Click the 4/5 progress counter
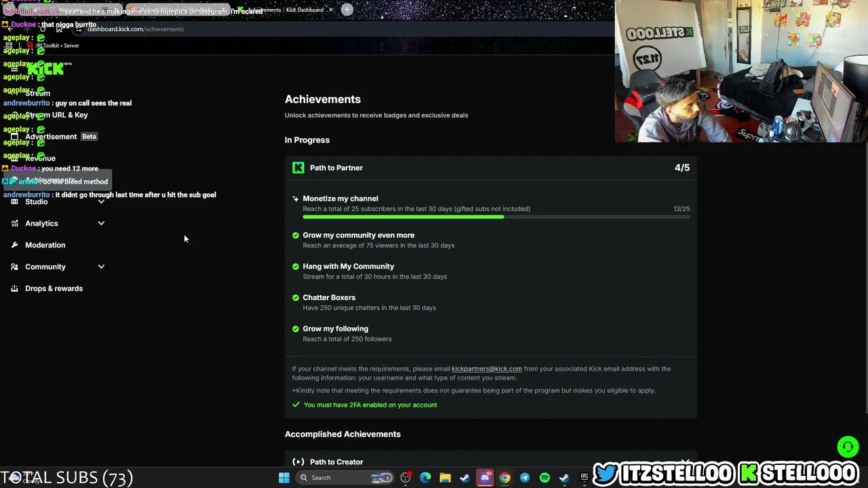Image resolution: width=868 pixels, height=488 pixels. coord(682,167)
